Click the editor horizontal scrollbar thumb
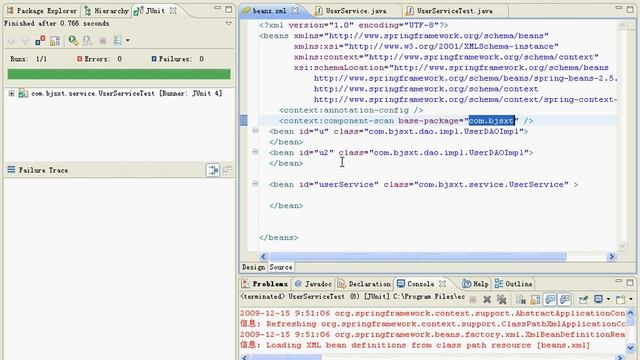The width and height of the screenshot is (640, 360). [418, 256]
